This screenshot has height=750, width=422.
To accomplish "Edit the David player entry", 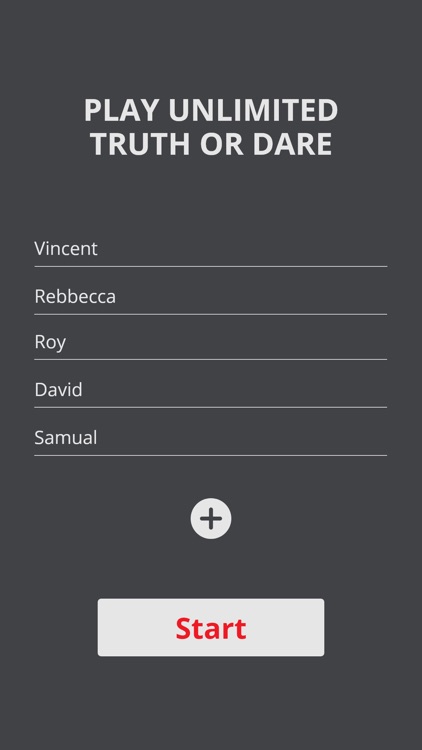I will [x=211, y=390].
